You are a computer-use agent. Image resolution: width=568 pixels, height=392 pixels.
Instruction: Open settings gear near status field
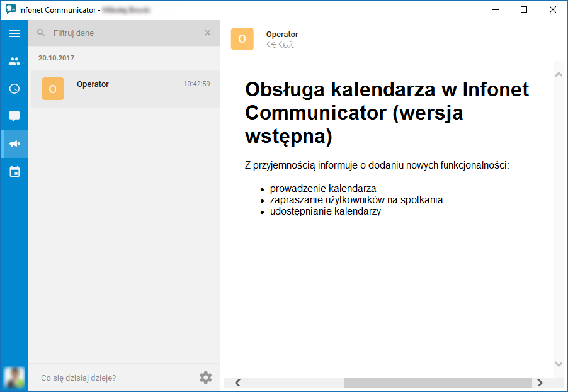[x=206, y=378]
